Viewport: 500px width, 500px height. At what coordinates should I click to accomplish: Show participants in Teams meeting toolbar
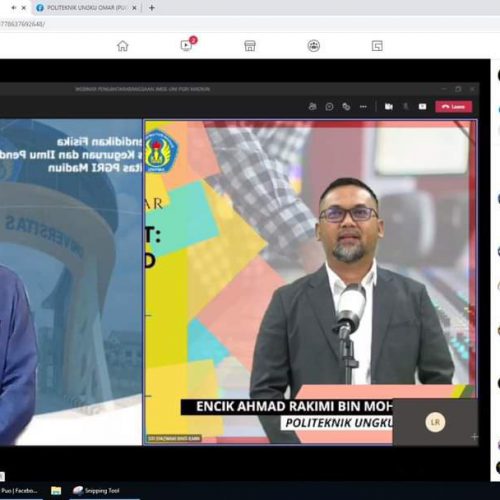pyautogui.click(x=312, y=106)
